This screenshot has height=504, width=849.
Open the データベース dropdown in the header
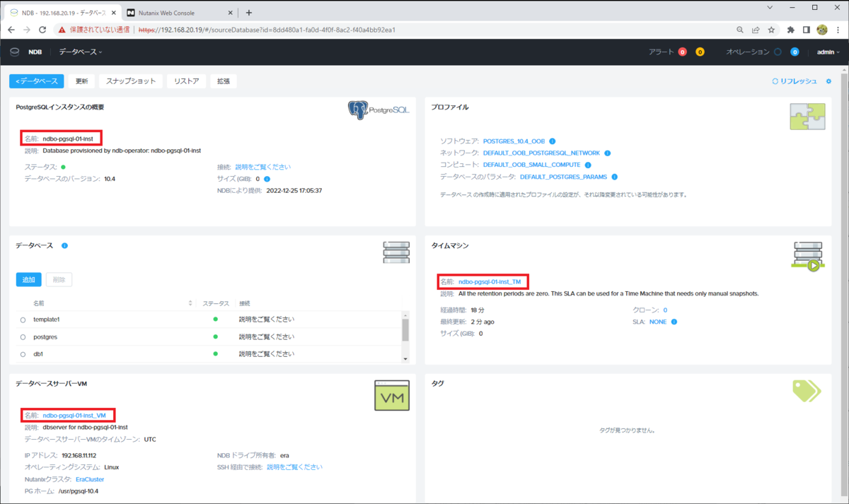click(x=80, y=52)
